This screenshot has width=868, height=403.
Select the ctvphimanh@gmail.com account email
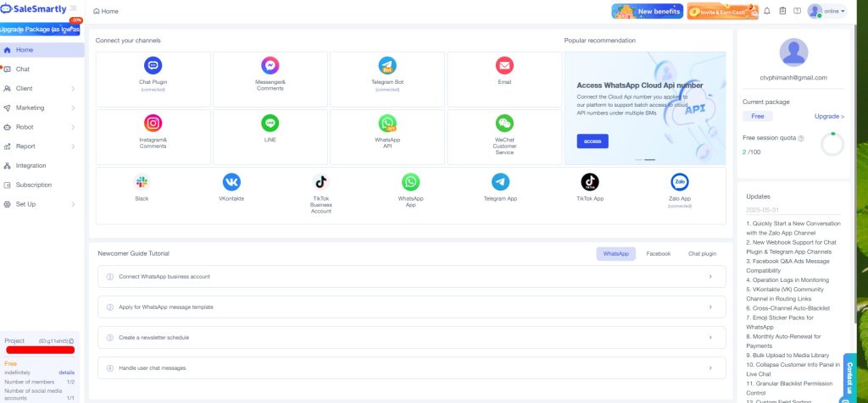(793, 78)
